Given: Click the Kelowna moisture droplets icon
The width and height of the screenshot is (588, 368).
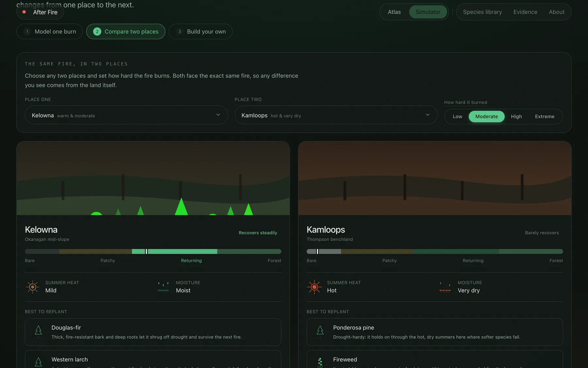Looking at the screenshot, I should [163, 287].
